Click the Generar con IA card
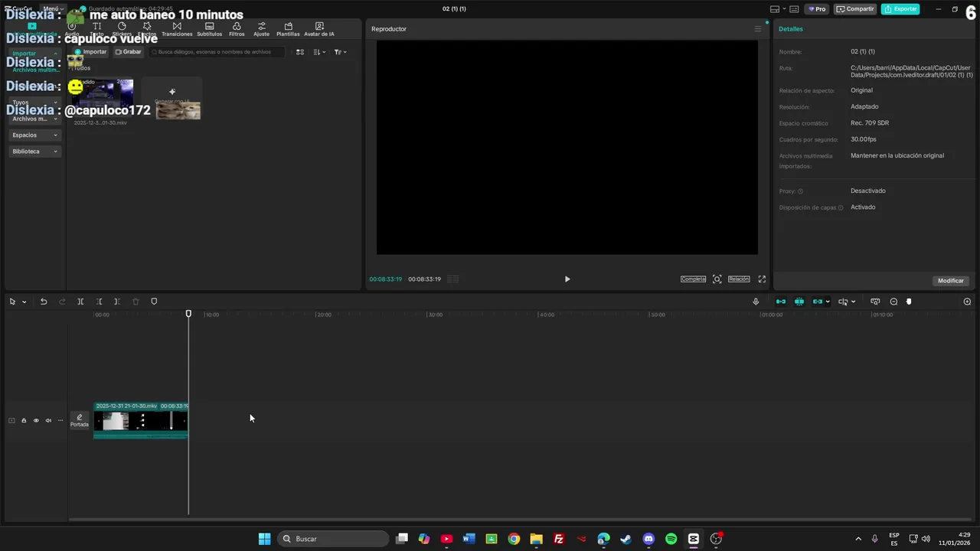The width and height of the screenshot is (980, 551). click(171, 99)
